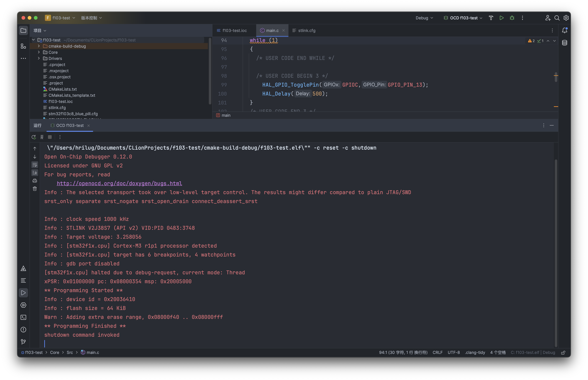Expand the cmake-build-debug folder

point(39,46)
